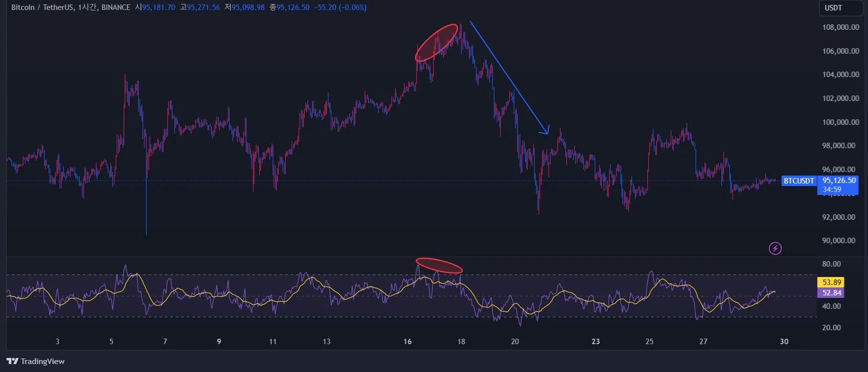Click the countdown timer 34:59
This screenshot has height=372, width=868.
pos(832,189)
